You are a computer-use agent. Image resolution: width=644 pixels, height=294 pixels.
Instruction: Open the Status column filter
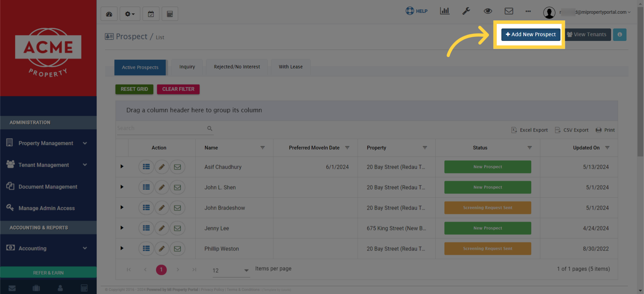(x=530, y=148)
